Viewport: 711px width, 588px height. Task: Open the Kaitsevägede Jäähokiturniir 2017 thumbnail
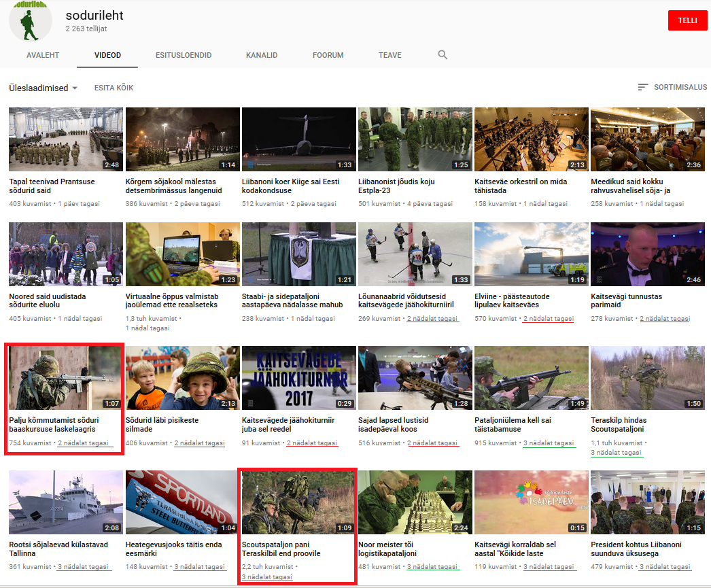(x=298, y=378)
